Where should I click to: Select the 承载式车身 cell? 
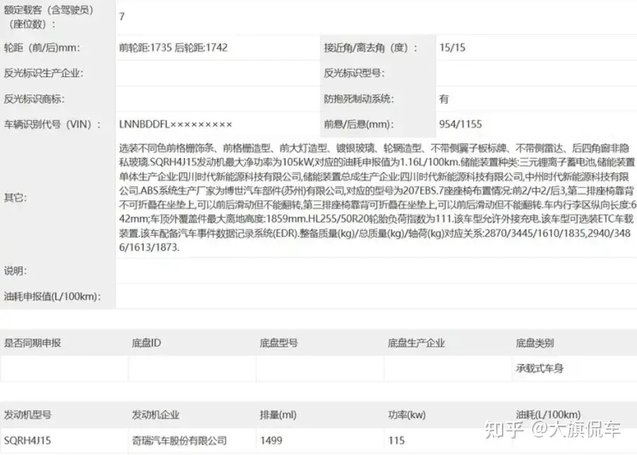click(x=540, y=367)
